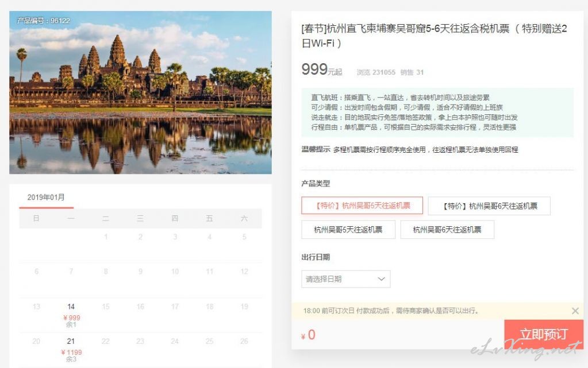This screenshot has height=368, width=588.
Task: Click the 产品类型 section heading
Action: [x=316, y=184]
